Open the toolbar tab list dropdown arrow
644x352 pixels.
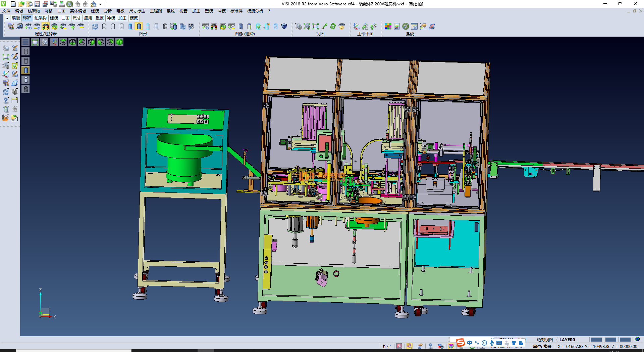click(x=7, y=18)
